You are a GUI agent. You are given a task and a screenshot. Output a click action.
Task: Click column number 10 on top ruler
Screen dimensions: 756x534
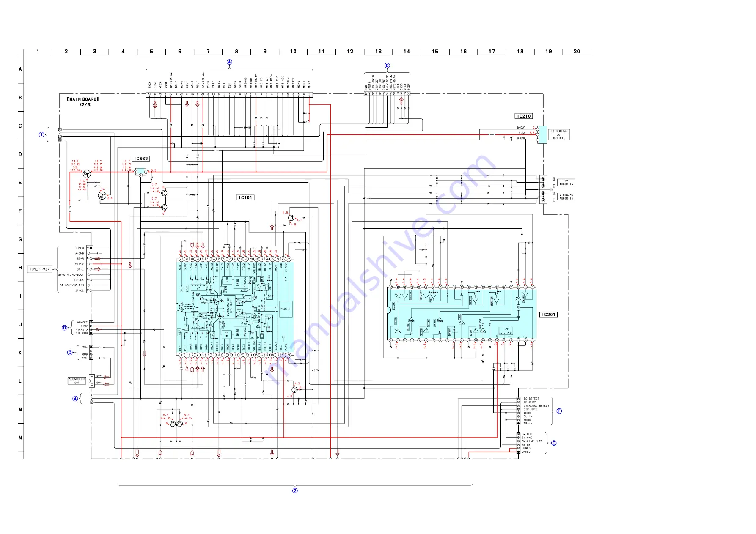coord(293,52)
